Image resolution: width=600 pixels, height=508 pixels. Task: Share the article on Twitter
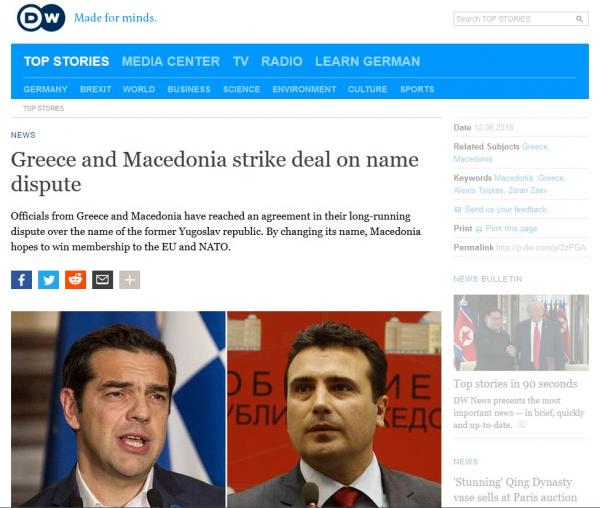pyautogui.click(x=49, y=280)
